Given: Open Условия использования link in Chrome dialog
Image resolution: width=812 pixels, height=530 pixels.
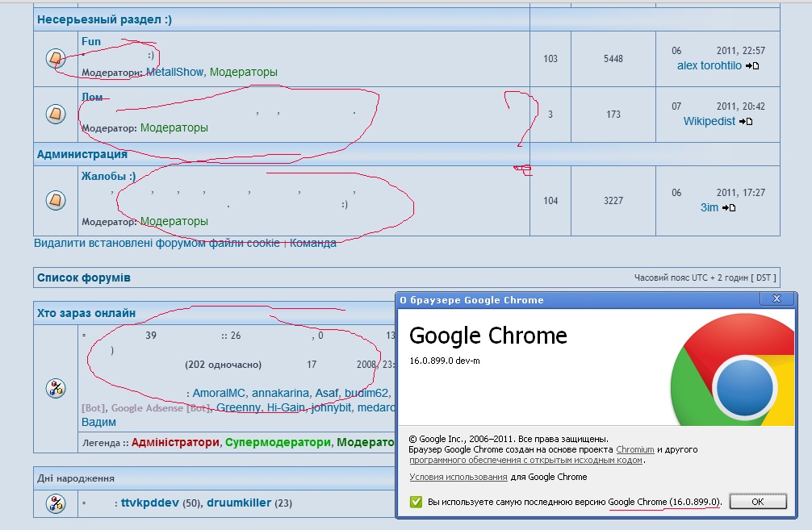Looking at the screenshot, I should [x=458, y=477].
